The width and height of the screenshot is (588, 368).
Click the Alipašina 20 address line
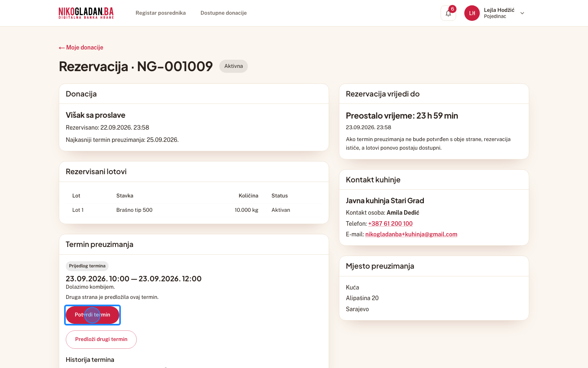362,298
